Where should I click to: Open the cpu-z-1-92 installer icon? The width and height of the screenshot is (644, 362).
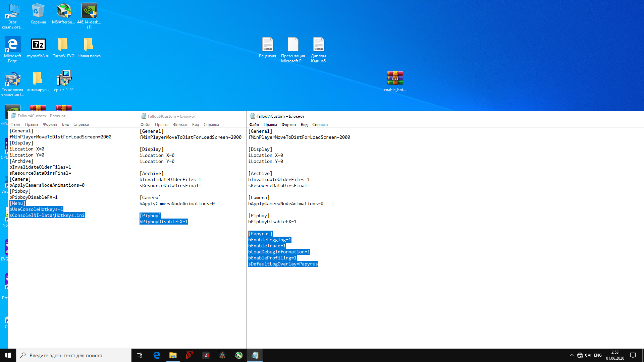(x=64, y=79)
